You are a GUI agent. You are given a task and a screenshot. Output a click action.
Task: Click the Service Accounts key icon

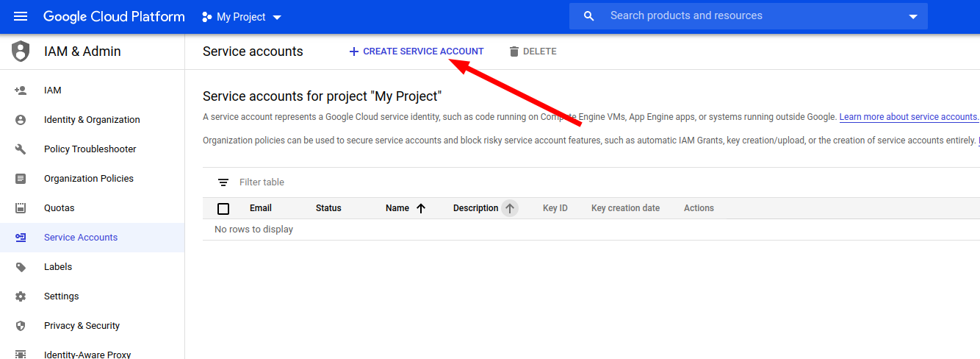(x=21, y=238)
